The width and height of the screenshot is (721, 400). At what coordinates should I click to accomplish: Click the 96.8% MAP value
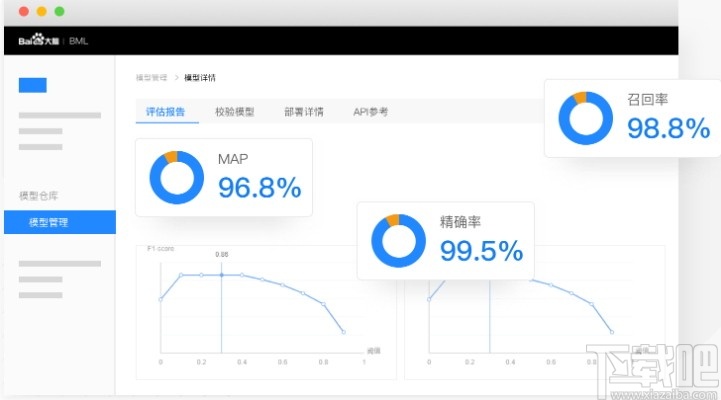tap(260, 188)
